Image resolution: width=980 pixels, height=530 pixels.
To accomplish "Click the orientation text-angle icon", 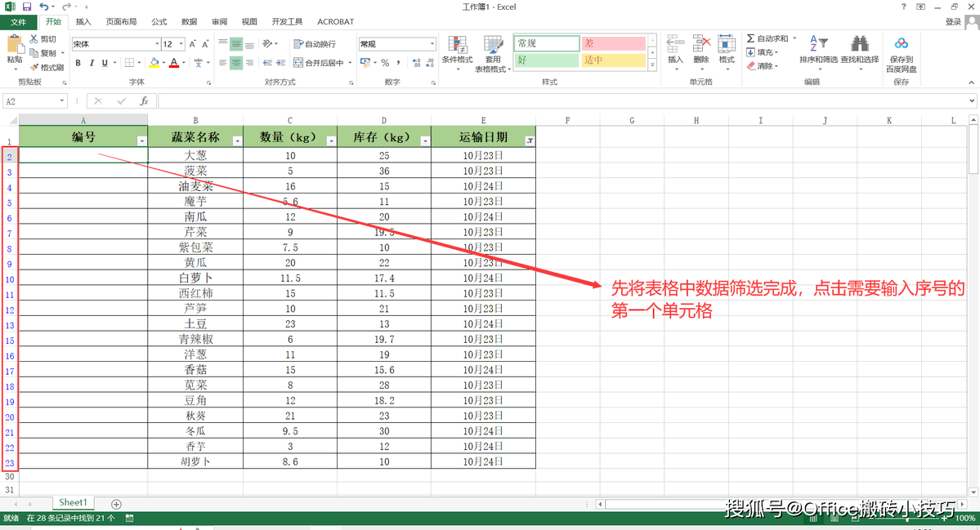I will (267, 44).
